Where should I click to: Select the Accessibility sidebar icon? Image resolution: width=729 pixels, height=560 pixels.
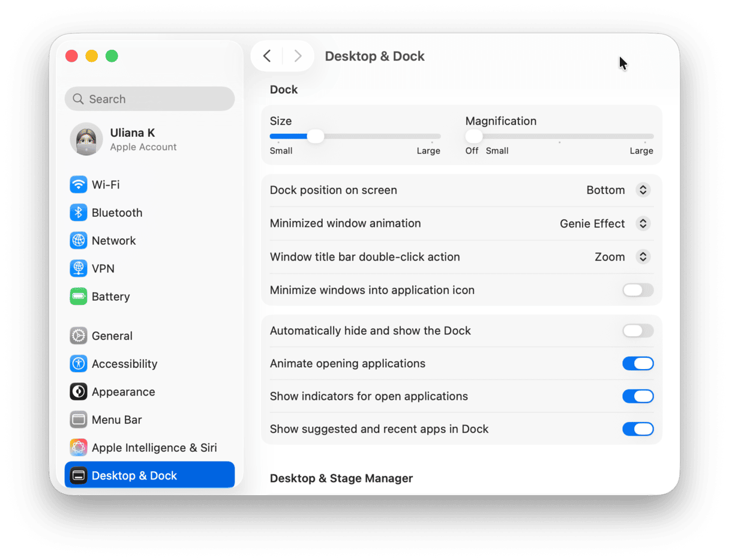click(x=79, y=364)
